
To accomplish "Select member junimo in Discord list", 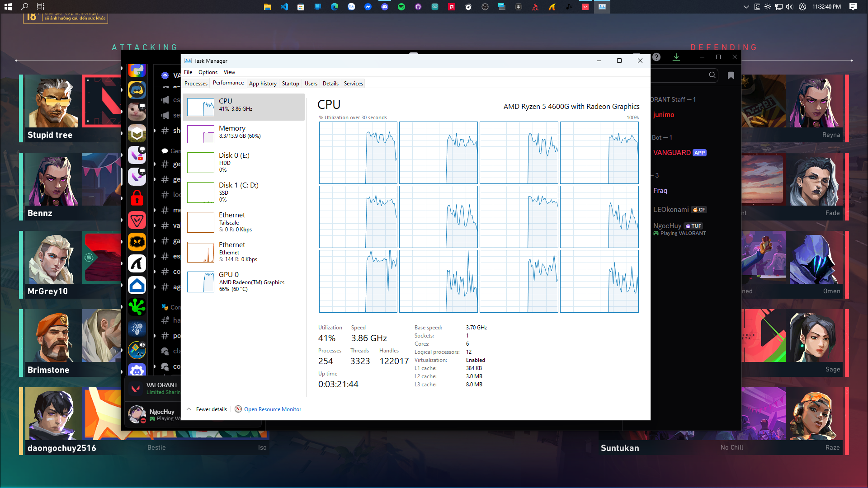I will tap(663, 115).
